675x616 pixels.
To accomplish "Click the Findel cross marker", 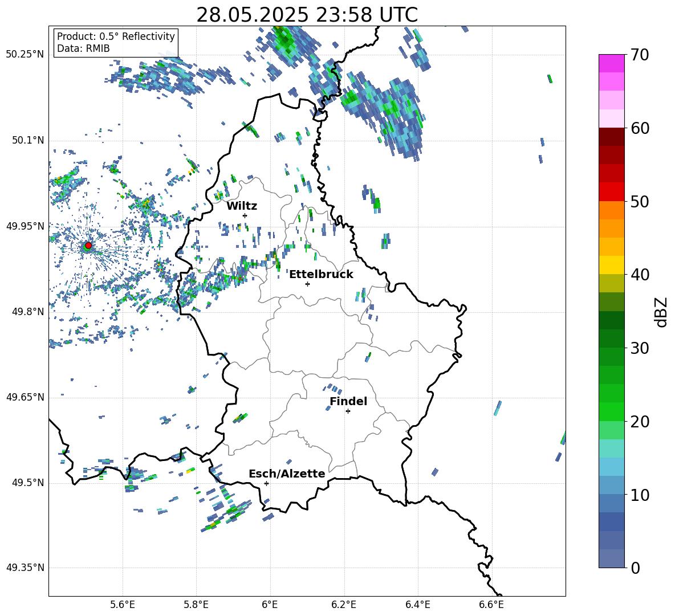I will pos(348,411).
